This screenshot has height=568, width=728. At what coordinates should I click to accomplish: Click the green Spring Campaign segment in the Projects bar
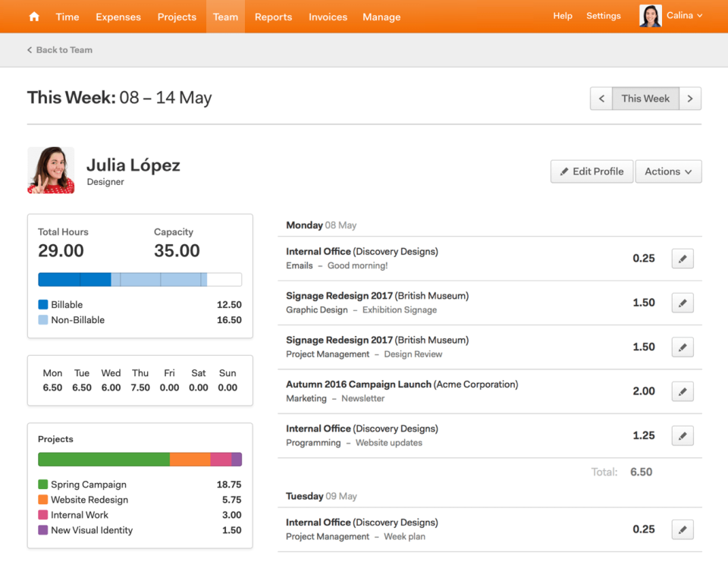pyautogui.click(x=102, y=459)
